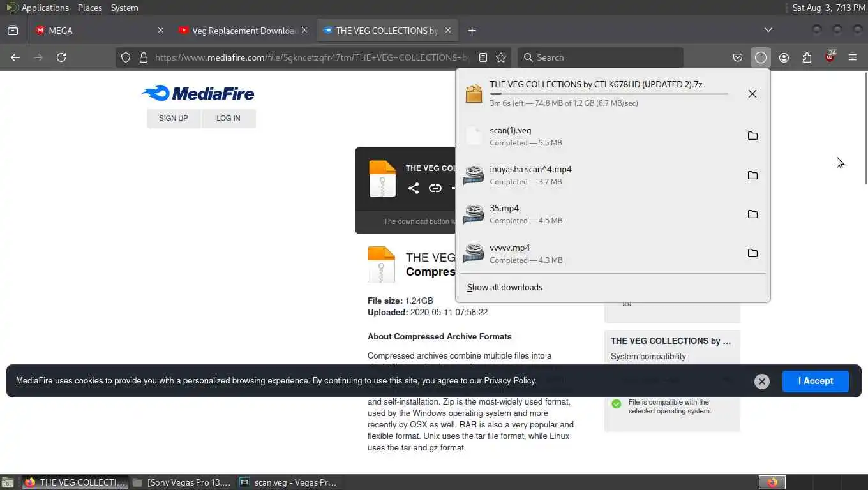This screenshot has height=490, width=868.
Task: Cancel the VEG COLLECTIONS 7z download
Action: (752, 94)
